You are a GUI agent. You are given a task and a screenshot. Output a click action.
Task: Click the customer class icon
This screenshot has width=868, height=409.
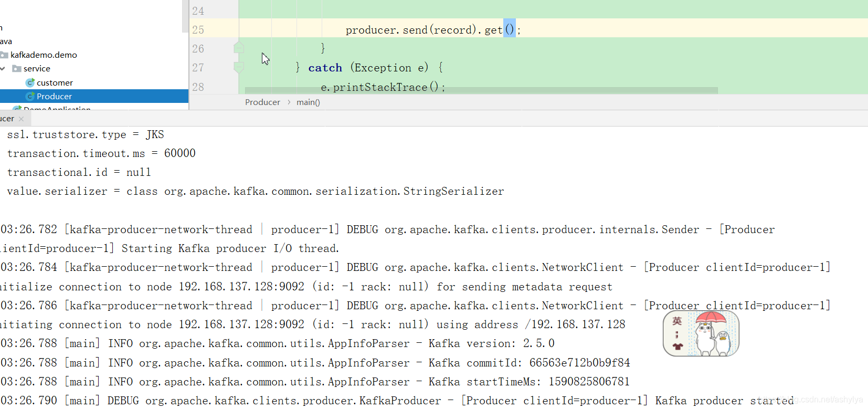pos(30,82)
